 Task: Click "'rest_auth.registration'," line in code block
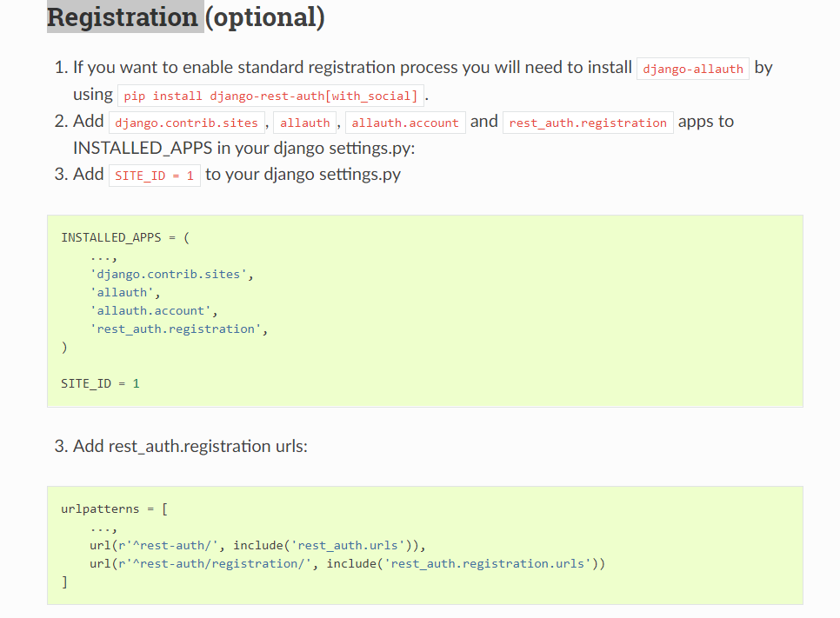pyautogui.click(x=179, y=329)
